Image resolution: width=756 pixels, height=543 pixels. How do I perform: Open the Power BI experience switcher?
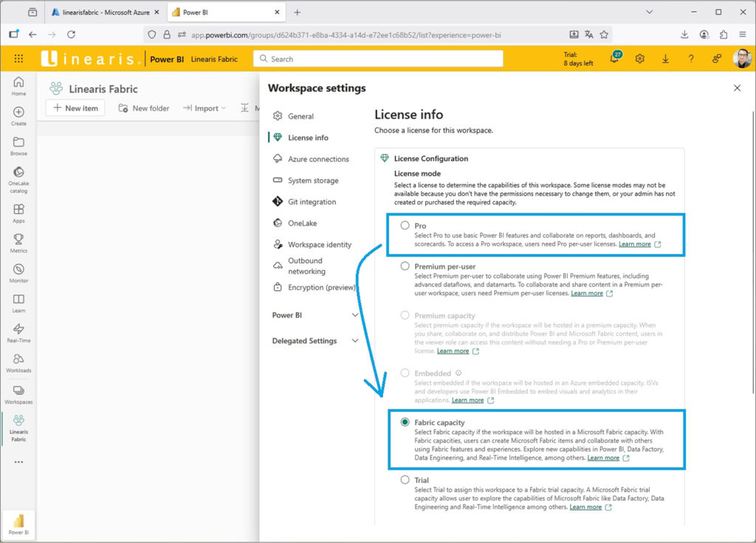pos(18,525)
